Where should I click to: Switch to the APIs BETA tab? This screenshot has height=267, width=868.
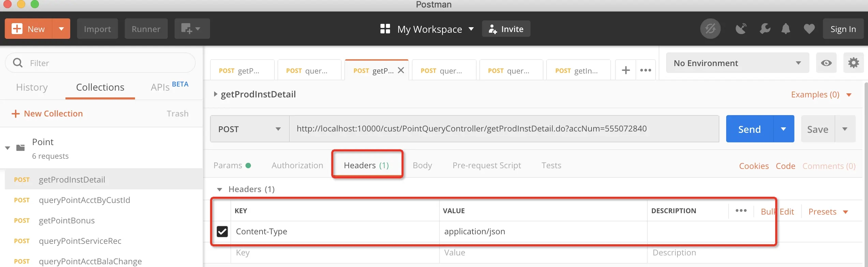coord(169,87)
